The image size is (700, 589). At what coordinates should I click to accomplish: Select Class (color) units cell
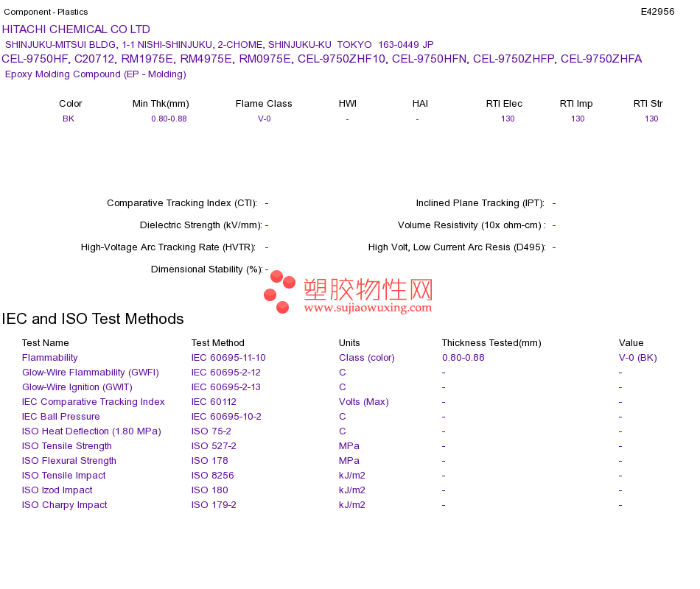[366, 358]
